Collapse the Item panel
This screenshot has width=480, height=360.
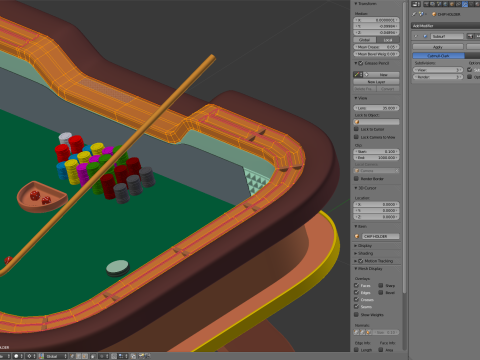point(356,226)
